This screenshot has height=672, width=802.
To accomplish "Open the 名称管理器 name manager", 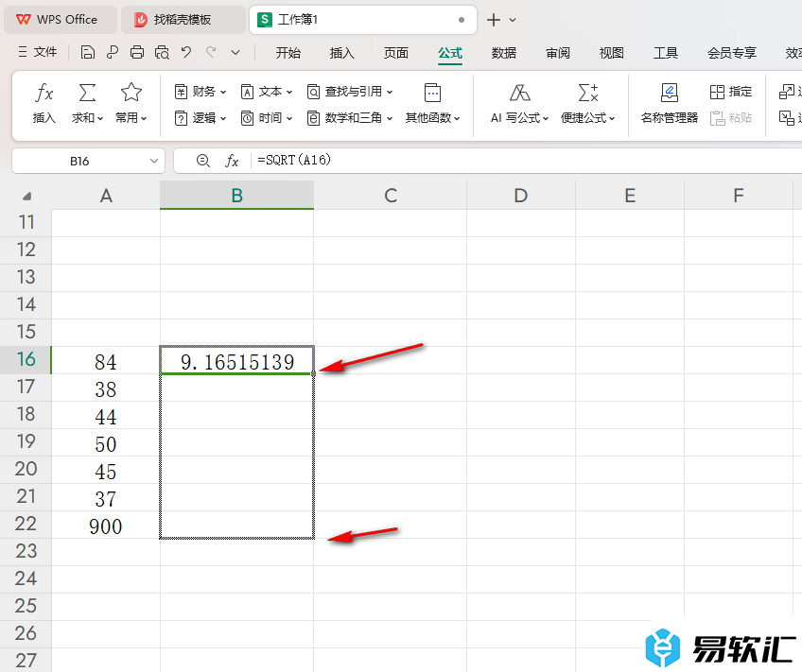I will tap(669, 105).
